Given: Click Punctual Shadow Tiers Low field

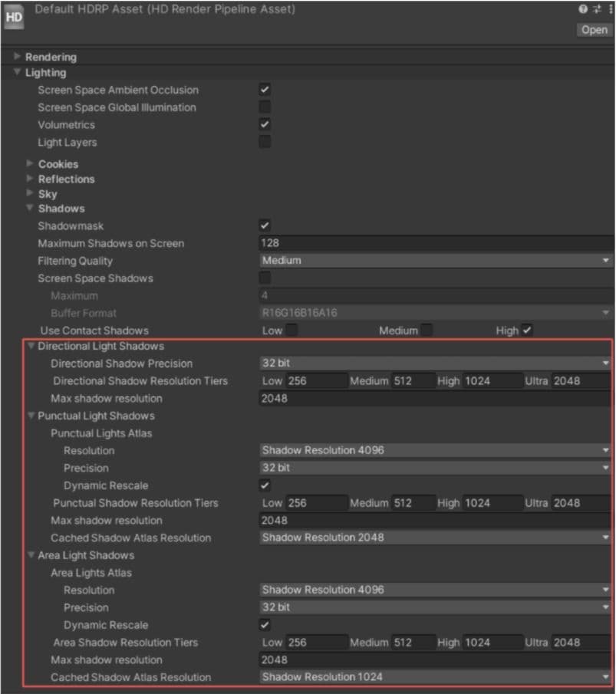Looking at the screenshot, I should pos(316,503).
